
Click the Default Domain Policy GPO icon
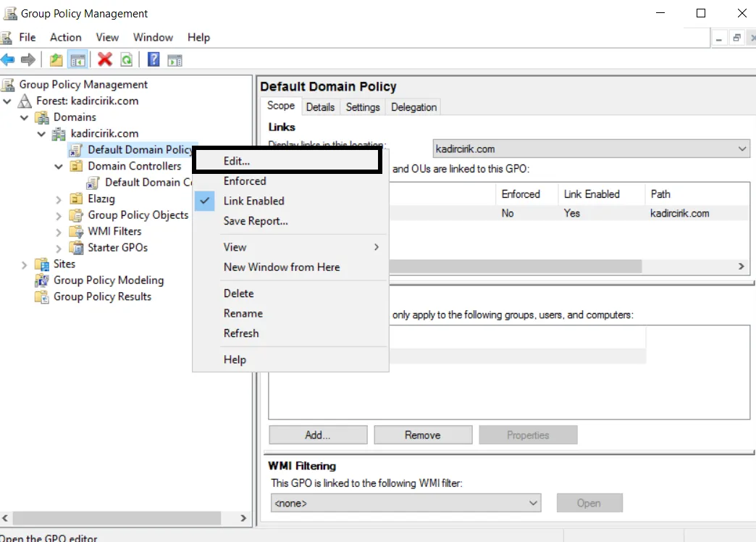click(76, 150)
